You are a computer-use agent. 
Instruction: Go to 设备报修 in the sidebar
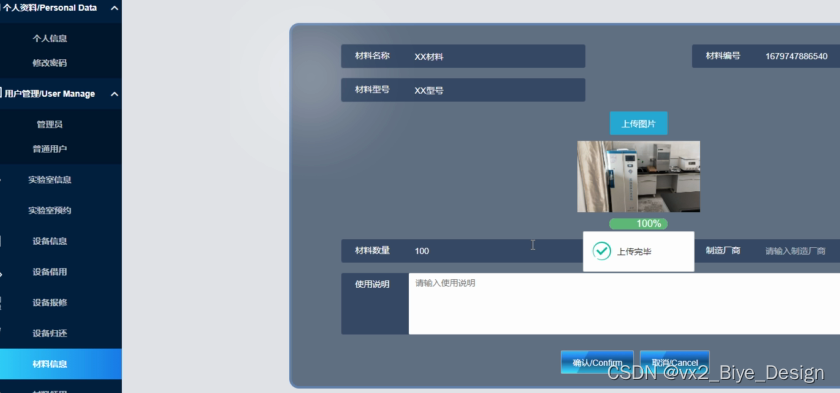point(50,303)
